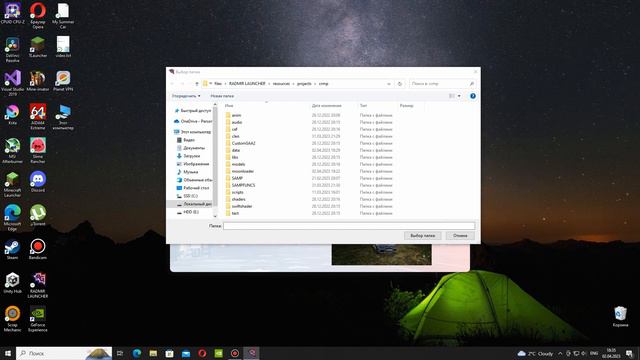Expand the address bar history dropdown

(389, 84)
